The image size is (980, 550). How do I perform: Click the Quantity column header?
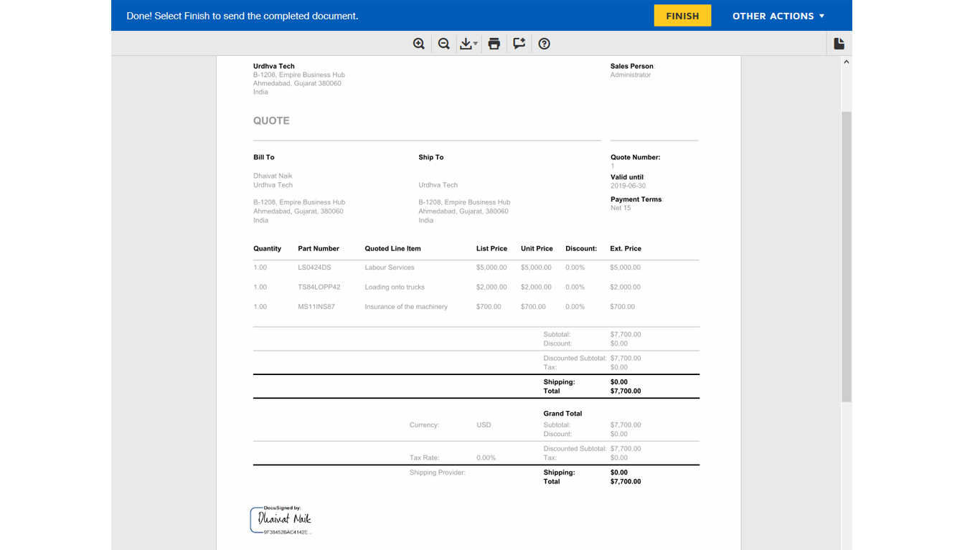click(x=267, y=249)
